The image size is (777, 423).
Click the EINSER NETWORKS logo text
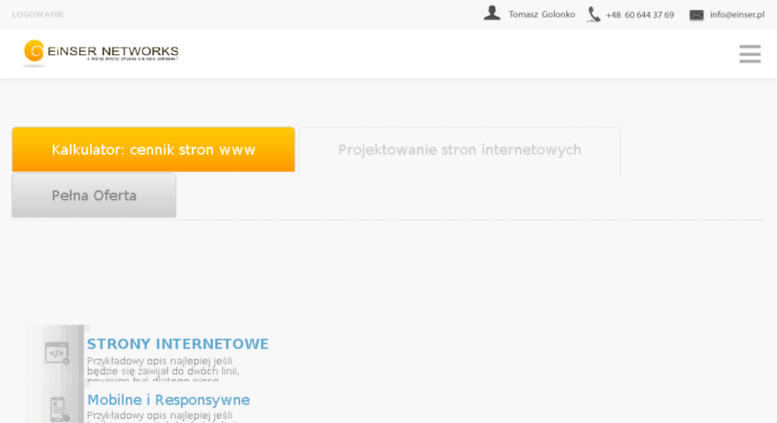(113, 51)
